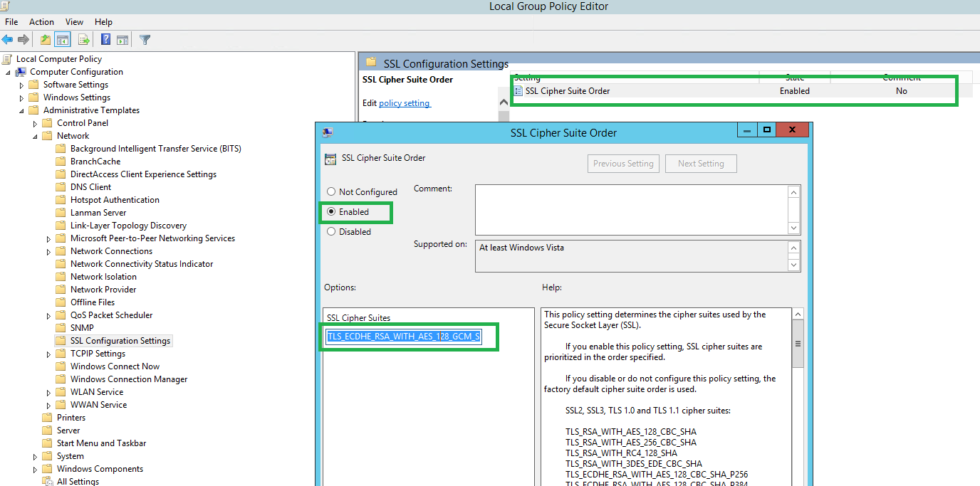Select SSL Cipher Suite Order list entry icon
Viewport: 980px width, 486px height.
pos(518,91)
